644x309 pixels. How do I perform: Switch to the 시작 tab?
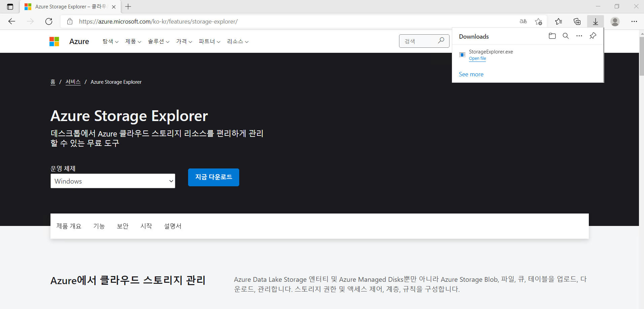pos(146,226)
